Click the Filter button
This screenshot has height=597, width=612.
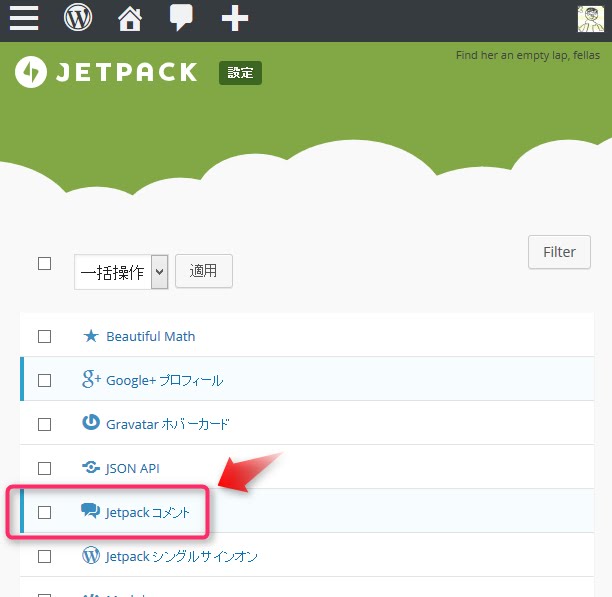click(x=559, y=252)
